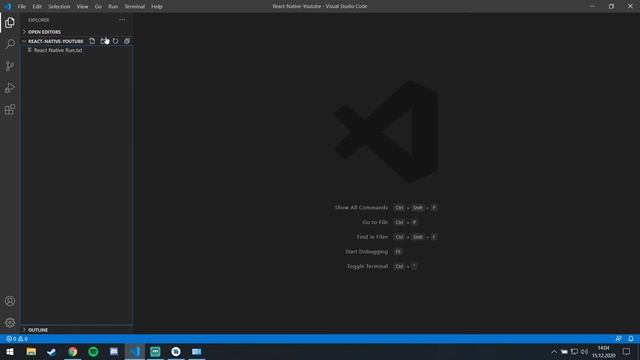The height and width of the screenshot is (360, 640).
Task: Click the errors and warnings status indicator
Action: [17, 339]
